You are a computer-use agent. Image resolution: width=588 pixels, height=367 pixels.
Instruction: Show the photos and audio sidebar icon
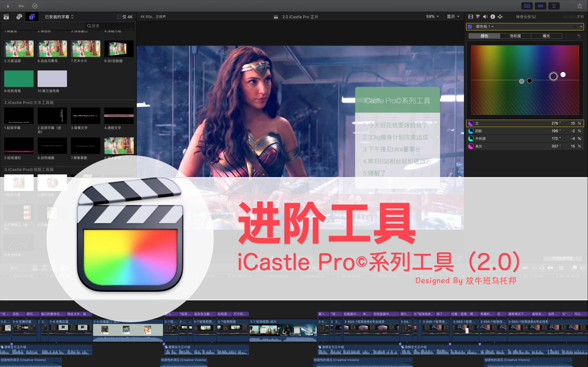[19, 17]
